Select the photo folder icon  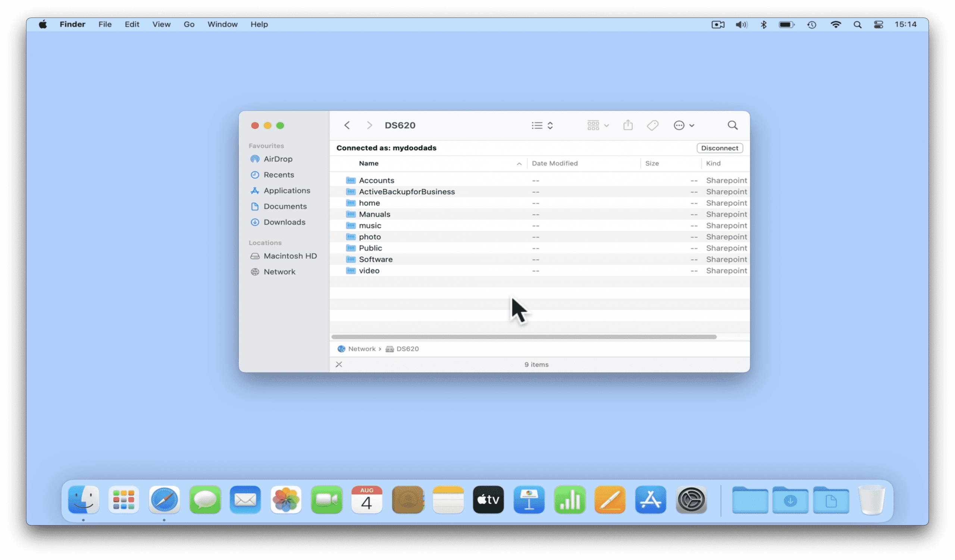351,237
